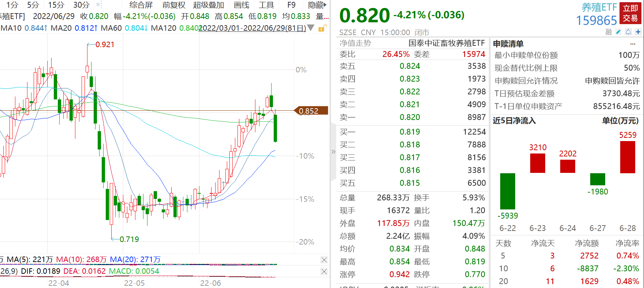The image size is (644, 288).
Task: Click the 融 margin indicator
Action: pos(609,32)
